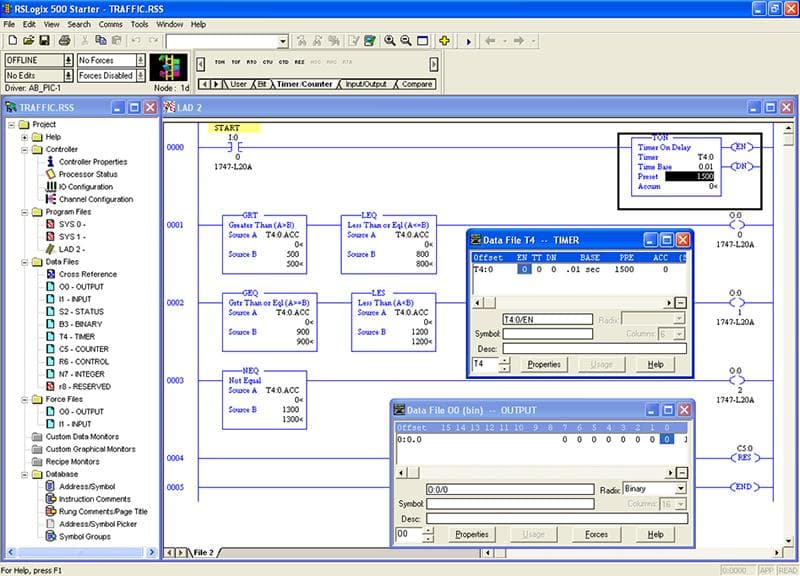
Task: Open the Processor Status item in the project tree
Action: click(x=87, y=174)
